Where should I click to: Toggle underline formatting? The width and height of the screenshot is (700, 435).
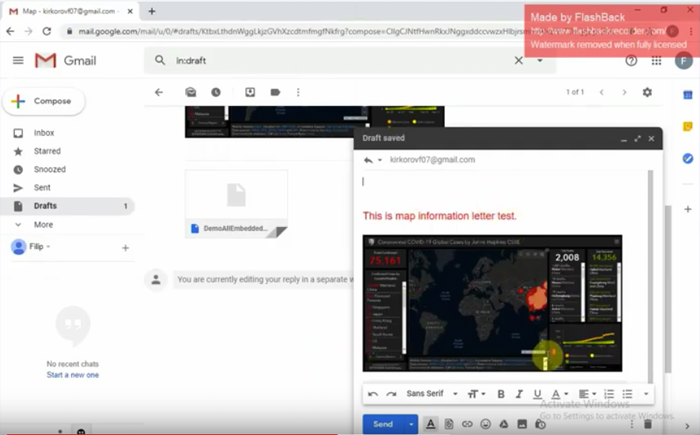pos(538,394)
